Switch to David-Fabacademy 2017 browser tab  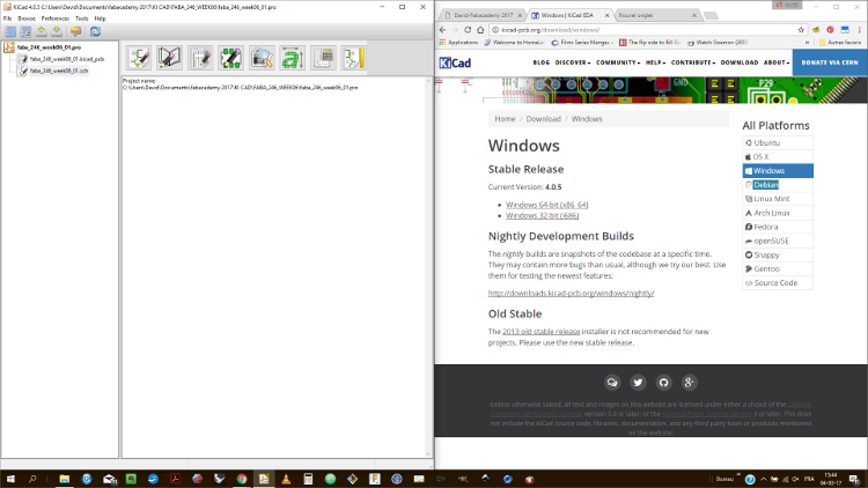coord(483,15)
